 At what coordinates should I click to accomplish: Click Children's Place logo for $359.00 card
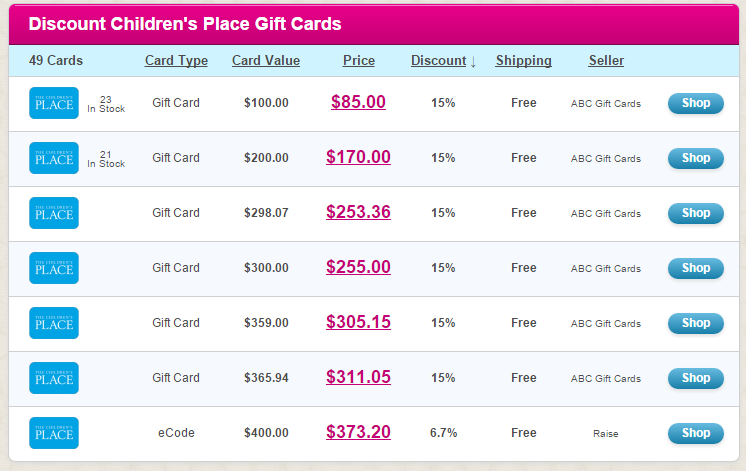54,323
